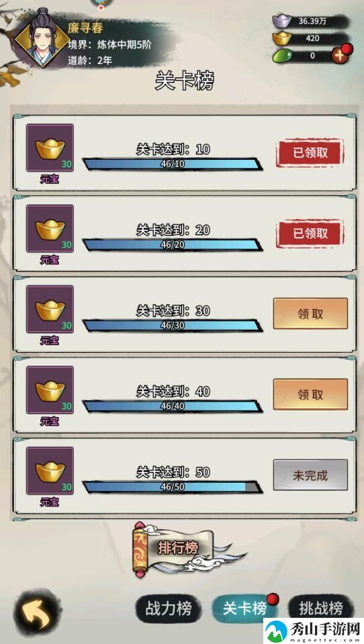The height and width of the screenshot is (644, 364).
Task: Claim the stage 30 reward with 领取
Action: pyautogui.click(x=310, y=314)
